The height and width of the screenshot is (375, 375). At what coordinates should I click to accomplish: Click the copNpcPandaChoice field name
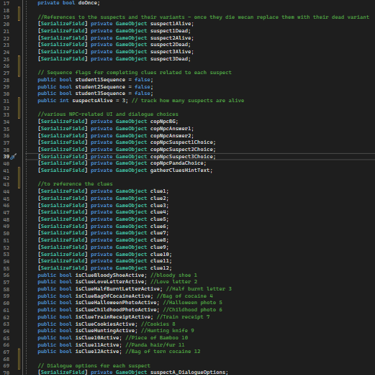click(177, 163)
